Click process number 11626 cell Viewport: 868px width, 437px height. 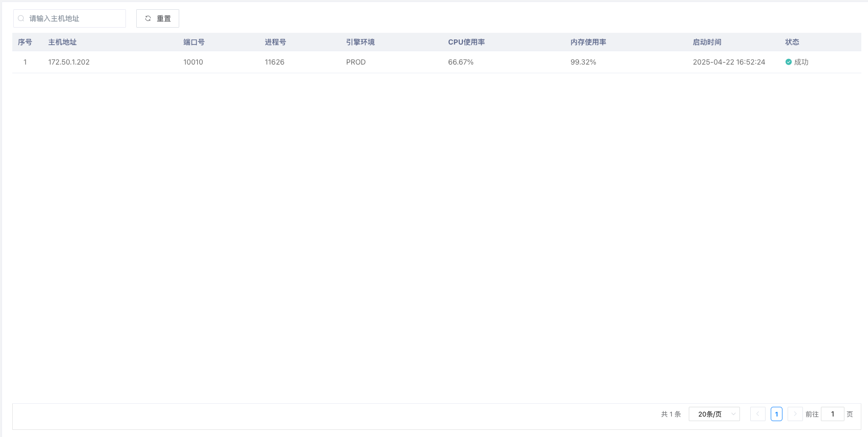pyautogui.click(x=274, y=62)
